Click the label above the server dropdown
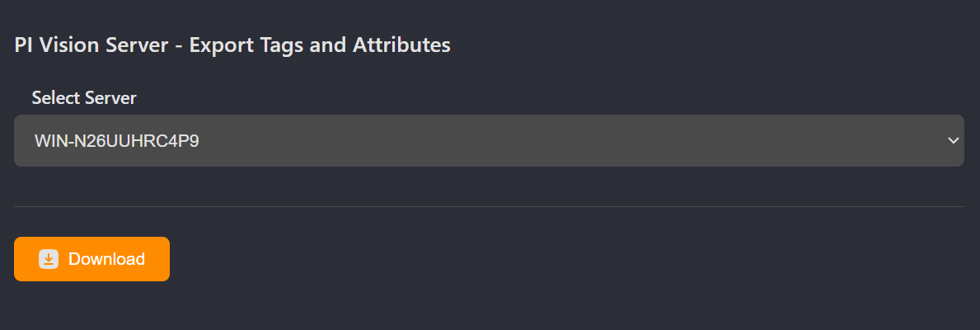This screenshot has width=980, height=330. [84, 97]
